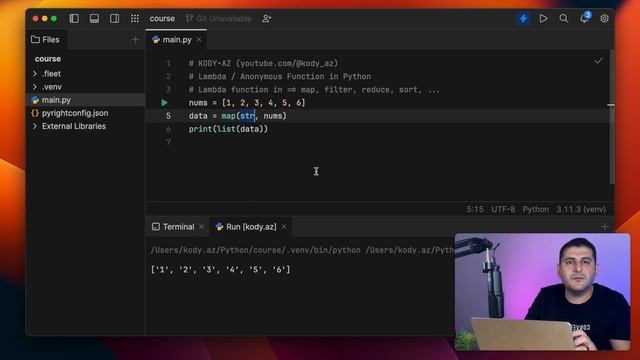The width and height of the screenshot is (640, 360).
Task: Click the .venv folder name
Action: (x=52, y=87)
